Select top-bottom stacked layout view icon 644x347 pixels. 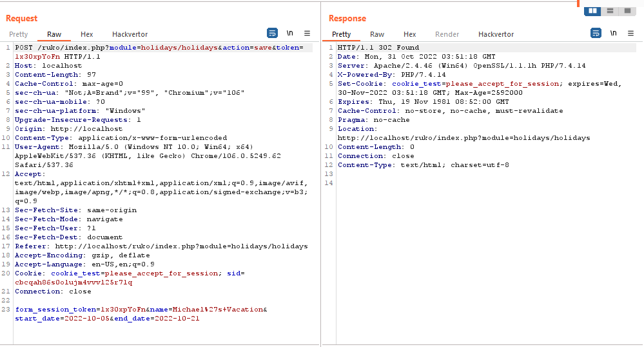pos(610,11)
